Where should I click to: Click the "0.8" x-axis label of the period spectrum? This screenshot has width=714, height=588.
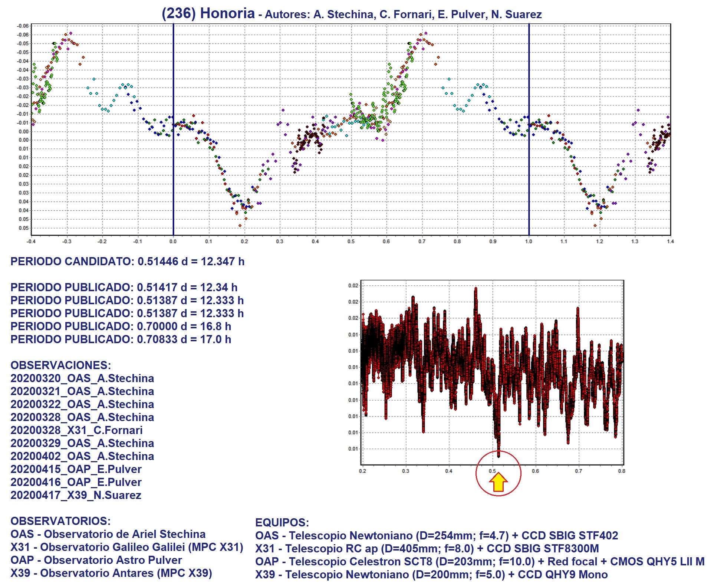[622, 471]
